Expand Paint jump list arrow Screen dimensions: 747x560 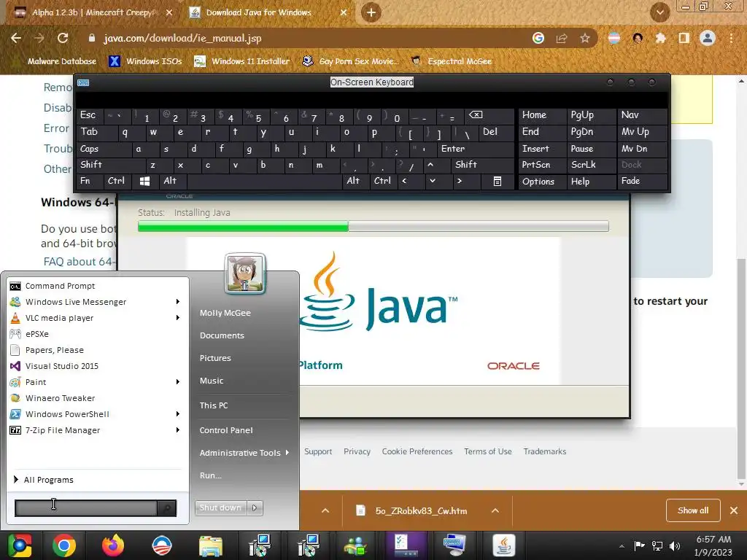click(178, 382)
